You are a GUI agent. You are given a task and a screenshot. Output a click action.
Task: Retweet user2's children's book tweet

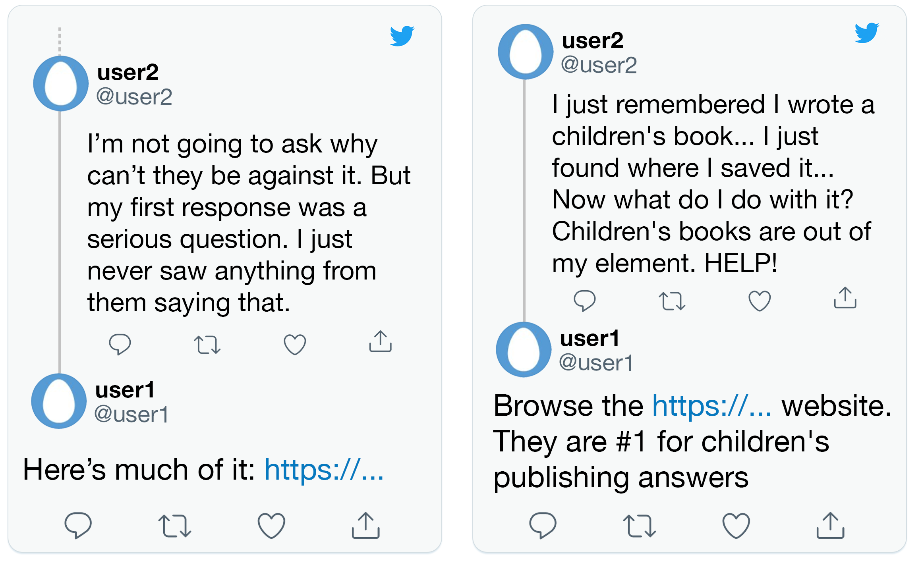tap(672, 301)
